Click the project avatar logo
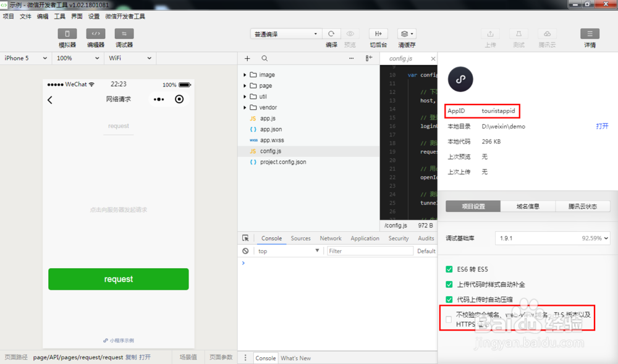 click(460, 79)
